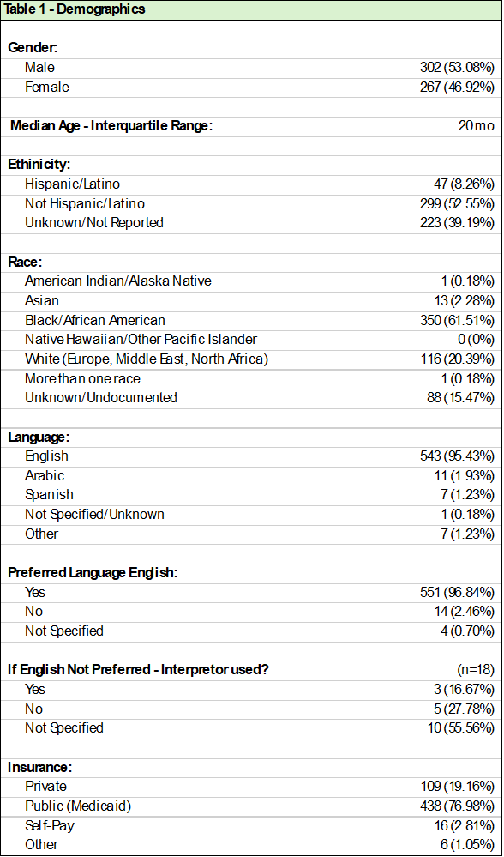This screenshot has width=504, height=857.
Task: Select the Language: section heading
Action: click(39, 438)
